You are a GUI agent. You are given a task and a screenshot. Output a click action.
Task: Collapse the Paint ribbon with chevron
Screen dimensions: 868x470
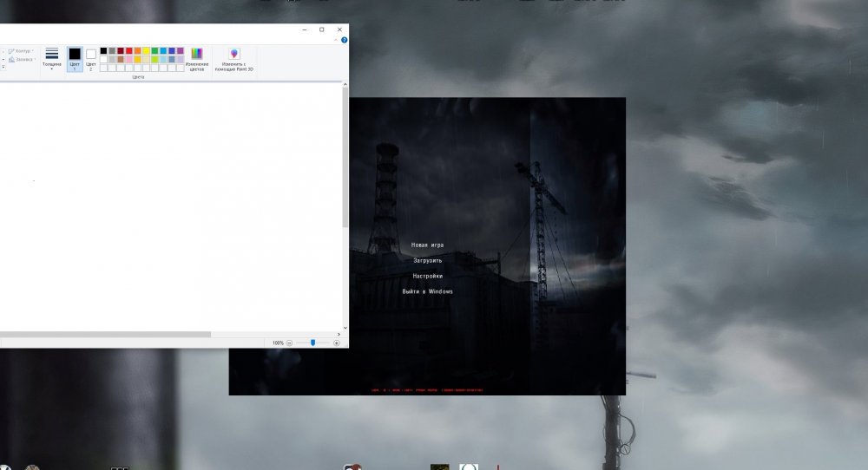coord(335,40)
